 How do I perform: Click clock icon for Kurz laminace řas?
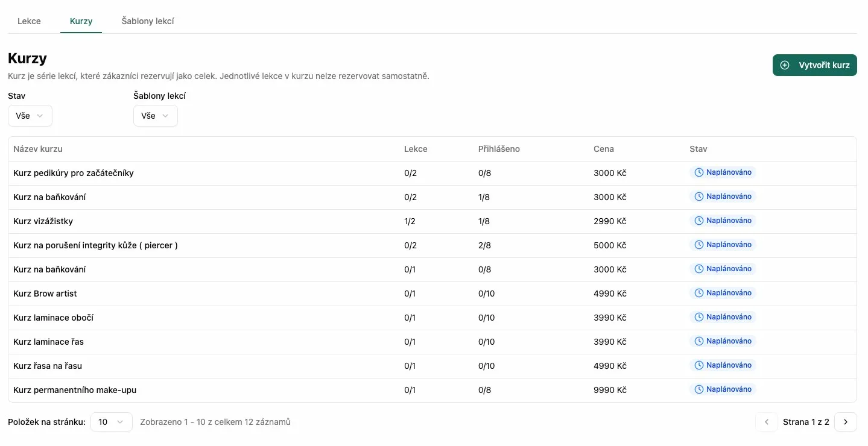tap(699, 341)
